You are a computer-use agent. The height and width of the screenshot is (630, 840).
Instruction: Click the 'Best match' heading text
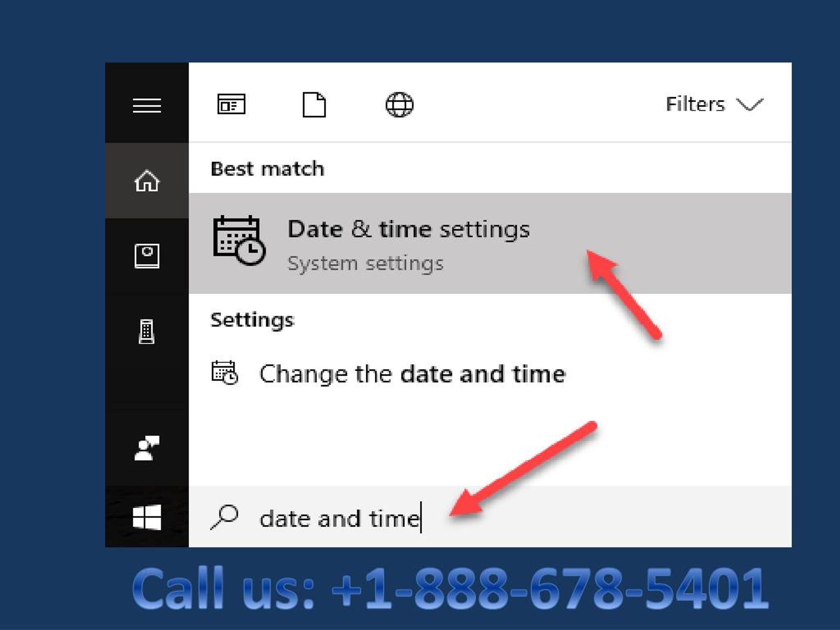pyautogui.click(x=267, y=169)
